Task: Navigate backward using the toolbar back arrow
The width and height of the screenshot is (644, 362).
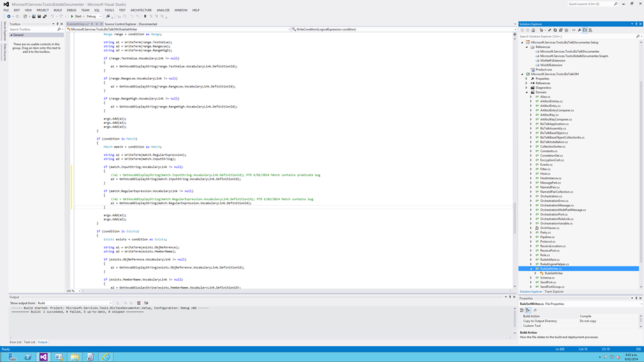Action: coord(9,16)
